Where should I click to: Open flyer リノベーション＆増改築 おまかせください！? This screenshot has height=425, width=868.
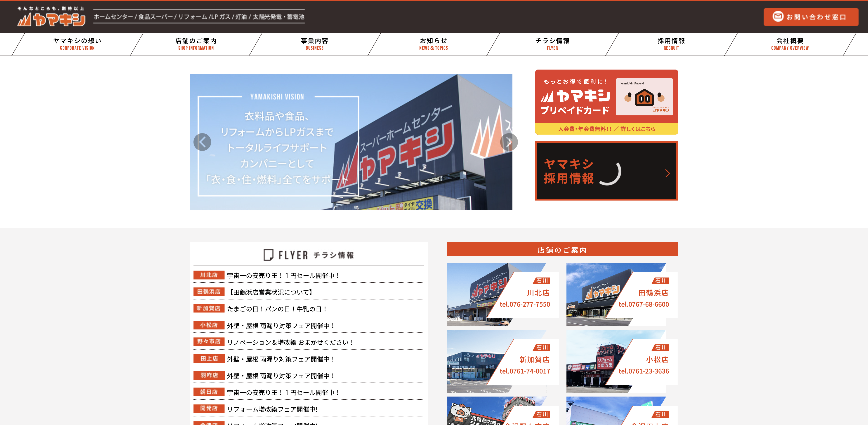click(290, 342)
